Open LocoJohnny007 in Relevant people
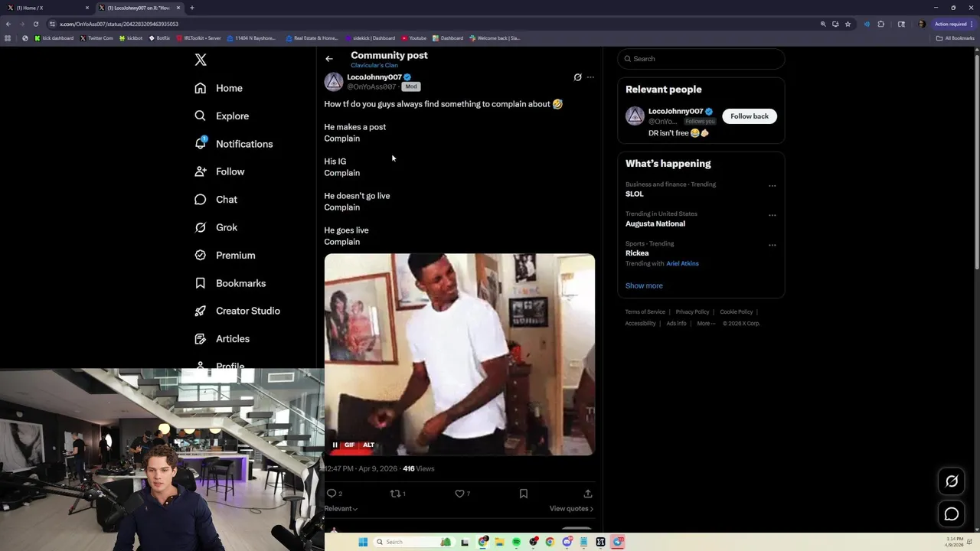 pos(675,112)
